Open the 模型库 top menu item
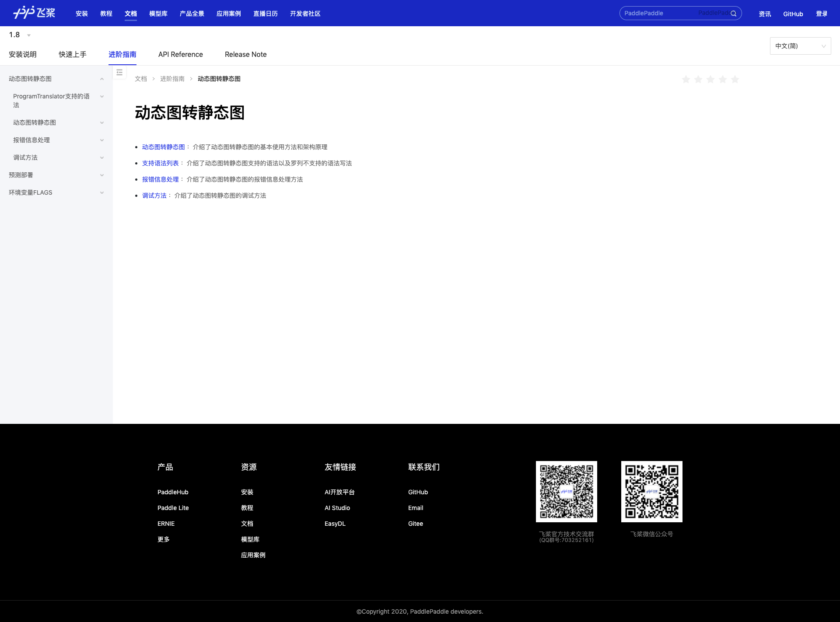 pos(158,14)
